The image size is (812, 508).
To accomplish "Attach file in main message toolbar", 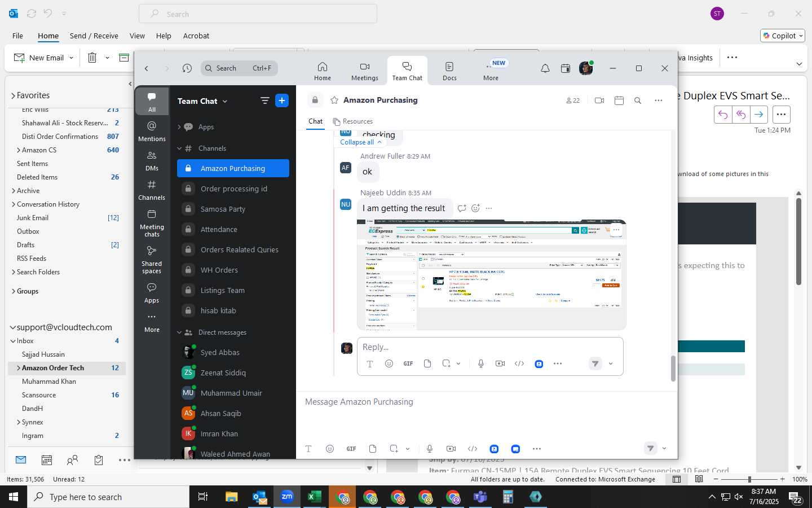I will (x=373, y=449).
